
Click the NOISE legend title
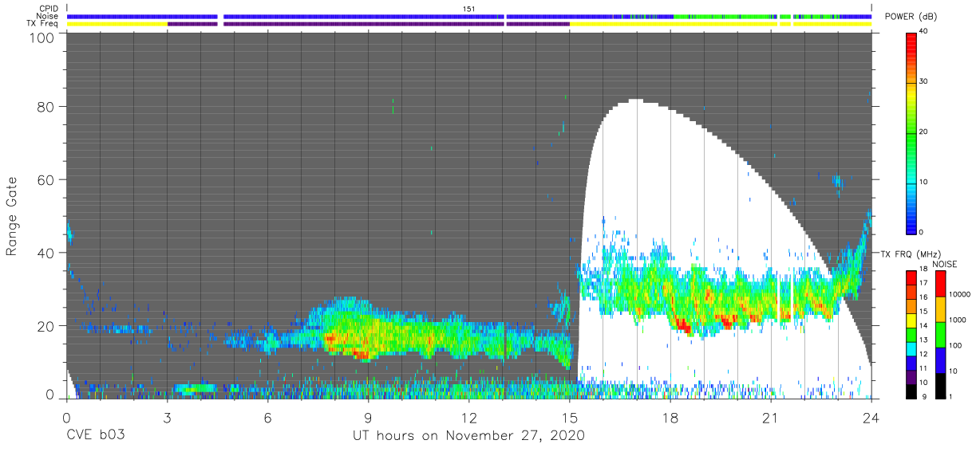coord(944,264)
